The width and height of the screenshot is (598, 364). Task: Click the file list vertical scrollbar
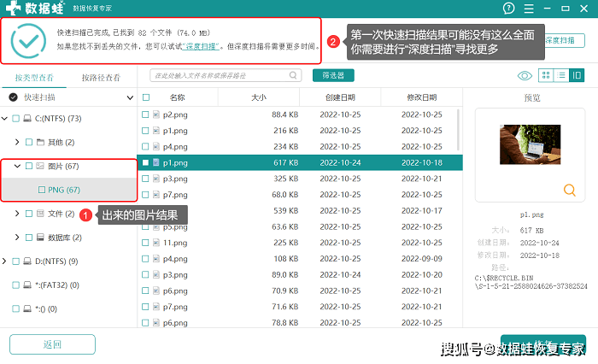[458, 130]
